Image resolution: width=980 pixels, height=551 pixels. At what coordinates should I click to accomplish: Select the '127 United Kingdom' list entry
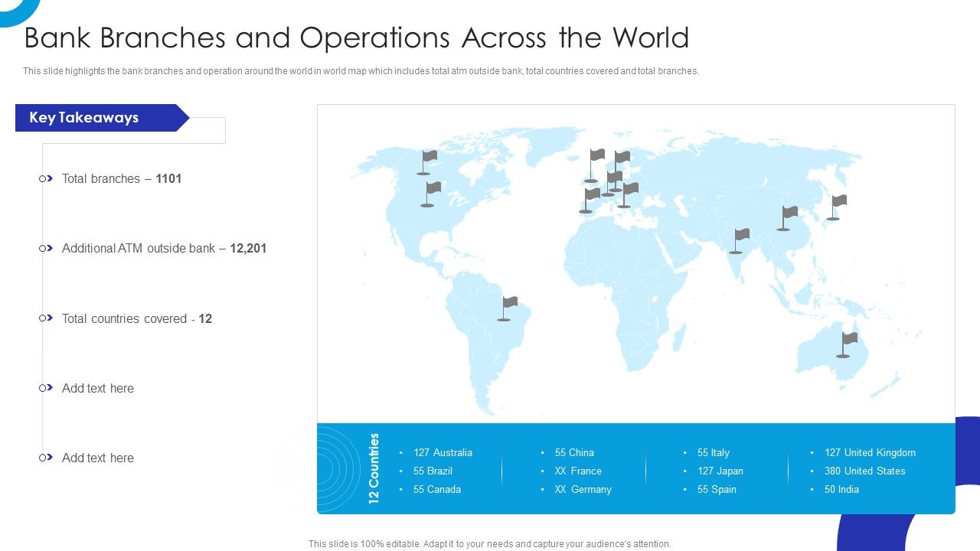(x=870, y=452)
